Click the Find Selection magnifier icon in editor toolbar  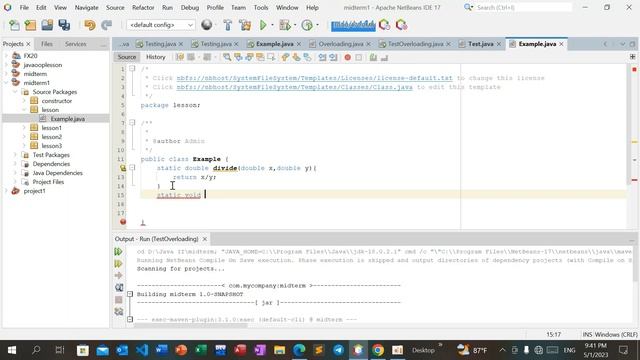point(227,58)
